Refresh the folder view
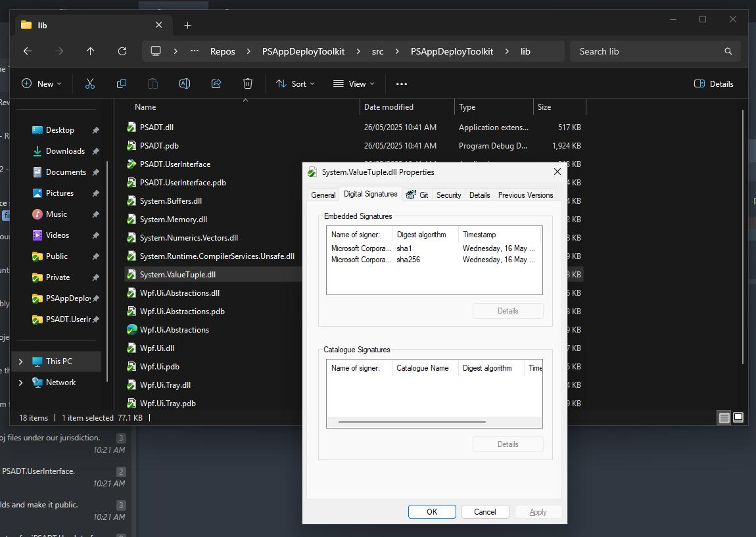 pyautogui.click(x=122, y=51)
